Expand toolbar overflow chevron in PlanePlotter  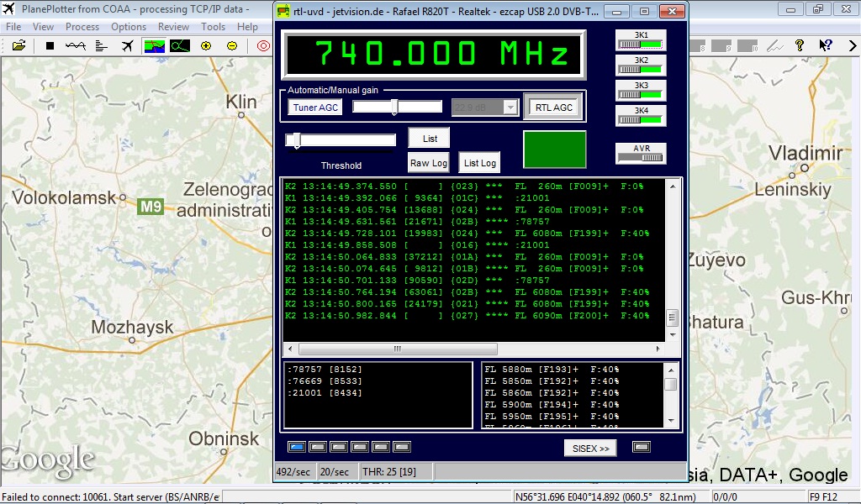point(853,45)
